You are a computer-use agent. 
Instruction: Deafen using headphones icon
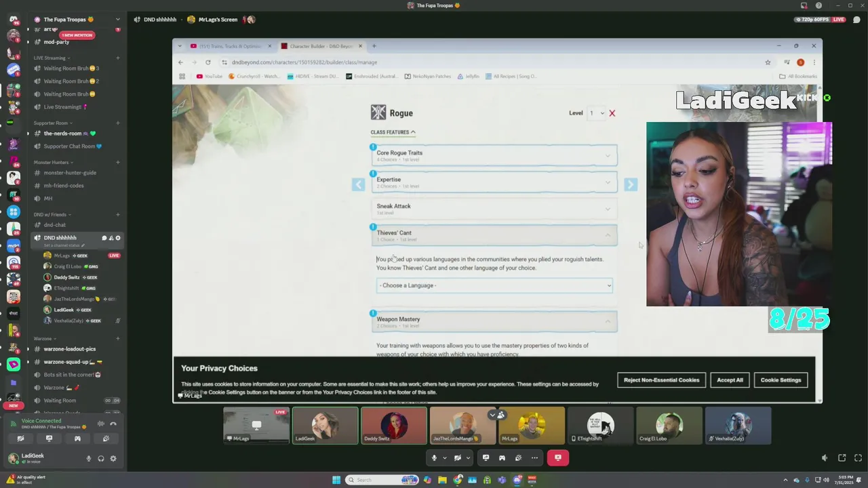point(101,459)
